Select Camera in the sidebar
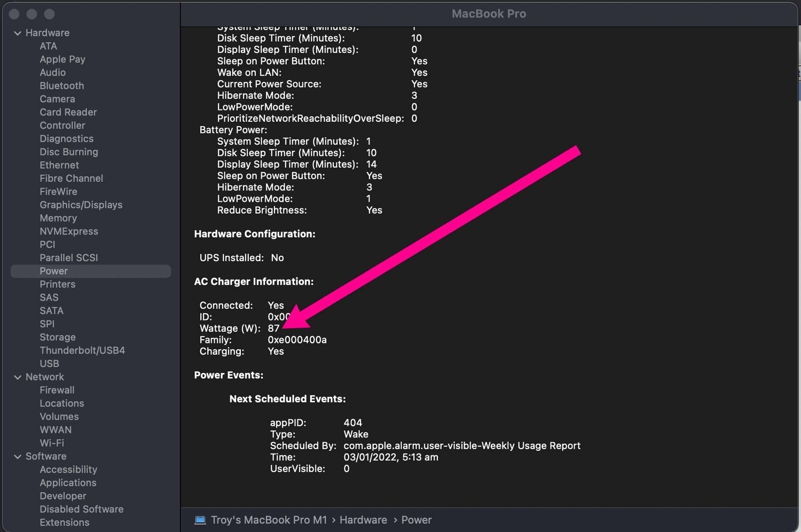 pos(57,99)
